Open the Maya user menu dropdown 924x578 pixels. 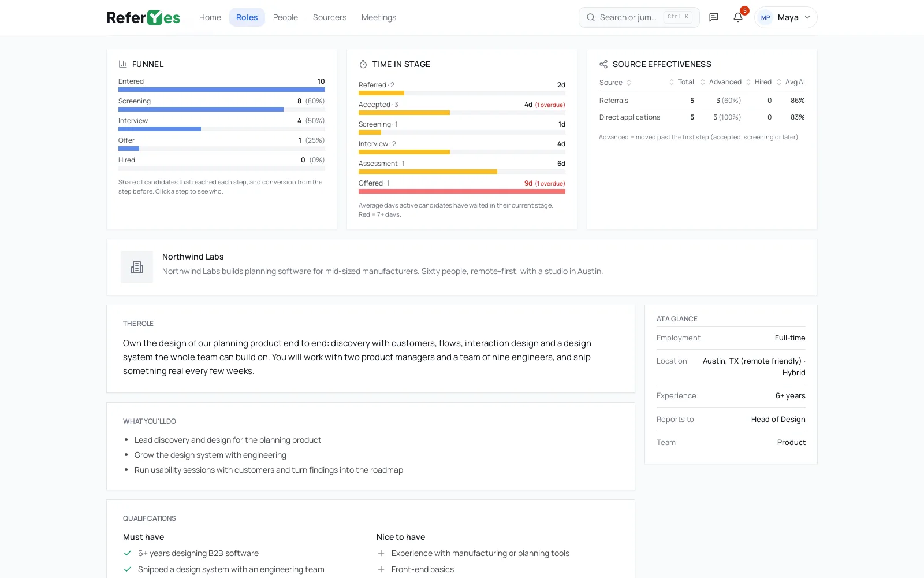click(786, 17)
